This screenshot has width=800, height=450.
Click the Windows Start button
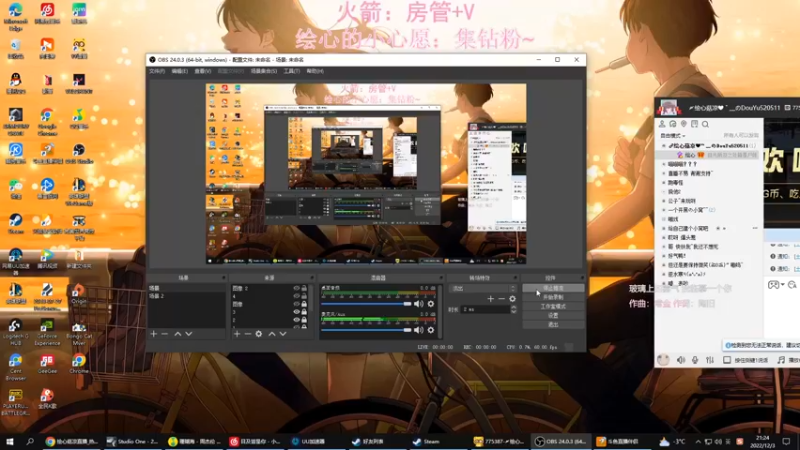[x=9, y=441]
